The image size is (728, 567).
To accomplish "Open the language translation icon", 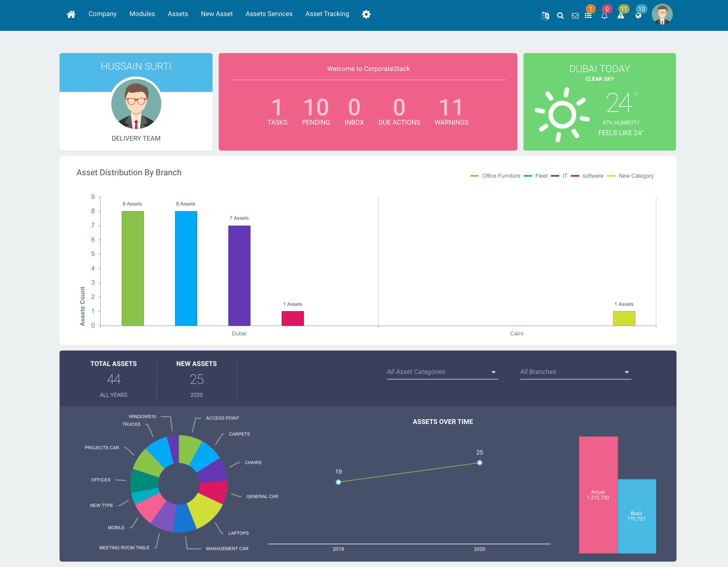I will click(545, 16).
